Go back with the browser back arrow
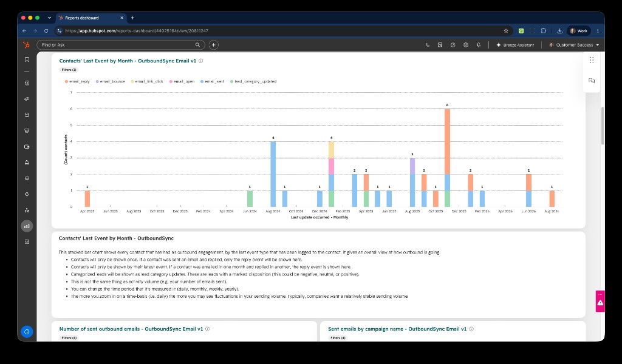Viewport: 622px width, 364px height. tap(24, 30)
